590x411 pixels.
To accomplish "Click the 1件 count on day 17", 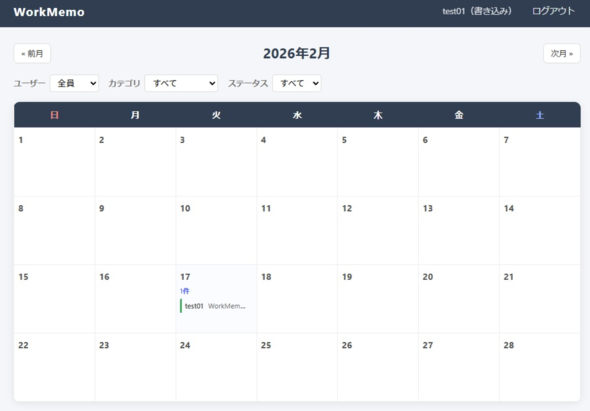I will [x=184, y=291].
